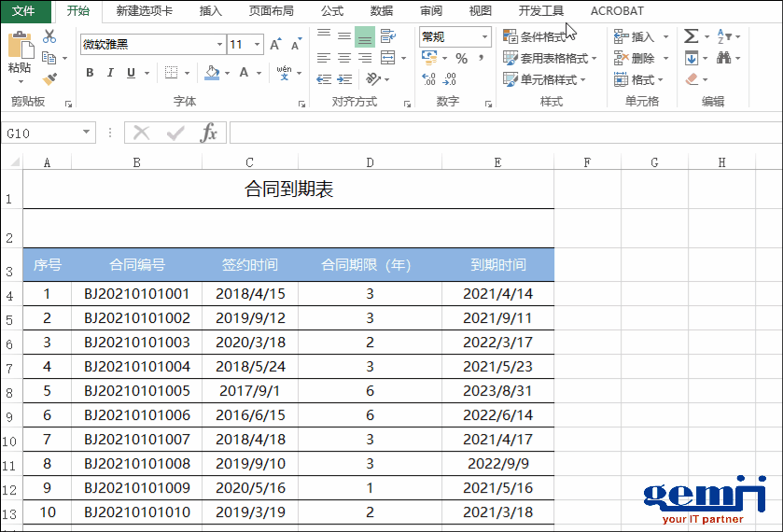Toggle Bold formatting
This screenshot has width=783, height=532.
tap(90, 73)
